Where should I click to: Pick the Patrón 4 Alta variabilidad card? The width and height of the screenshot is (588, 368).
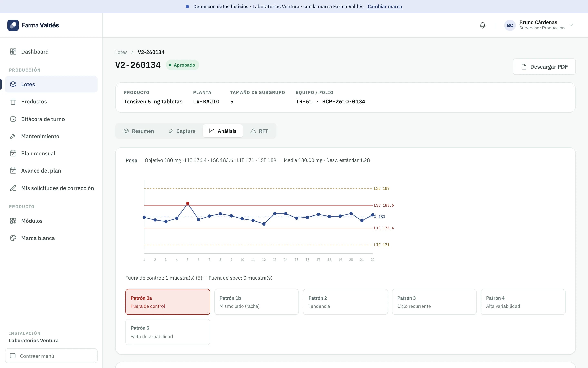(x=523, y=302)
